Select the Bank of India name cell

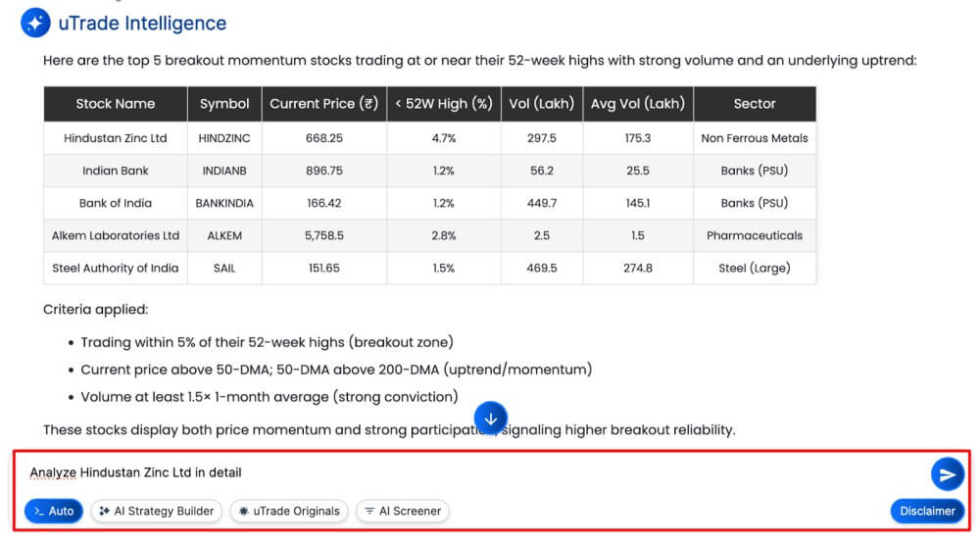116,203
